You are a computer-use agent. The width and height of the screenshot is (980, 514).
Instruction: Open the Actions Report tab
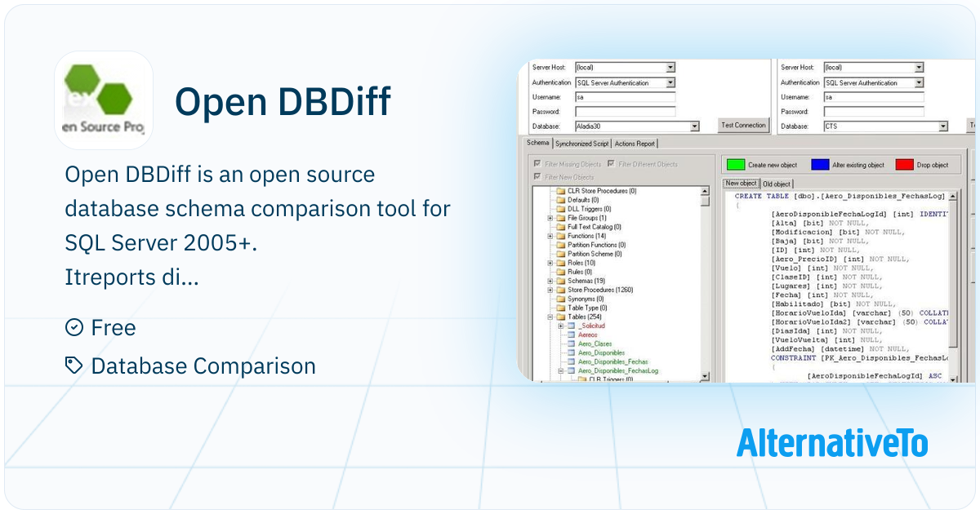[x=635, y=144]
